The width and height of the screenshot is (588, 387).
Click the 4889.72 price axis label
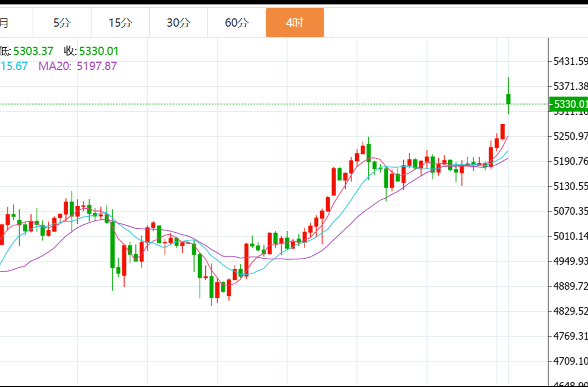pyautogui.click(x=570, y=286)
